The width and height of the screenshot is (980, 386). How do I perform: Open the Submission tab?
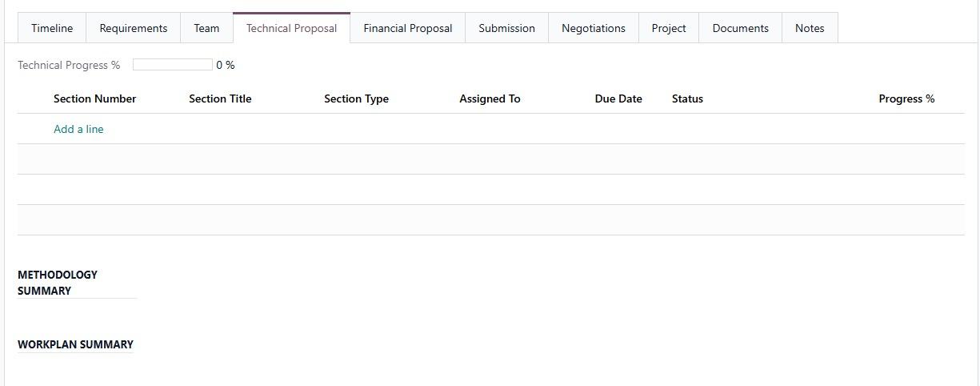(x=506, y=28)
